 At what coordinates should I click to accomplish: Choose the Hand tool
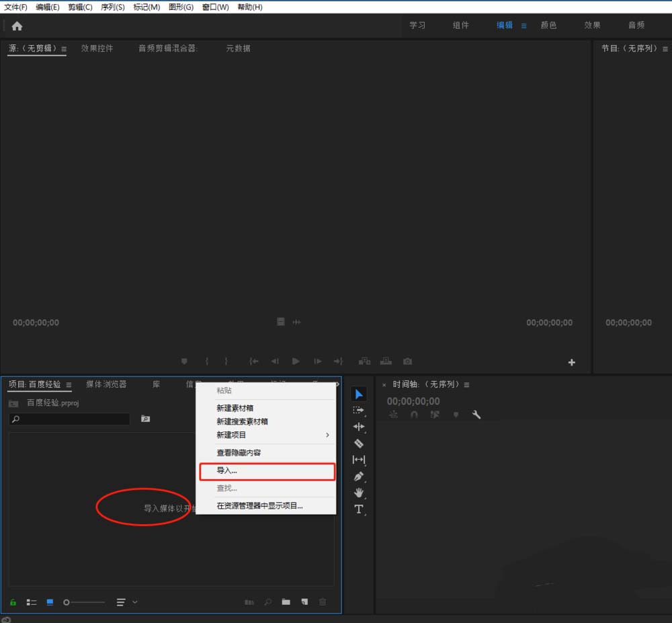click(359, 493)
